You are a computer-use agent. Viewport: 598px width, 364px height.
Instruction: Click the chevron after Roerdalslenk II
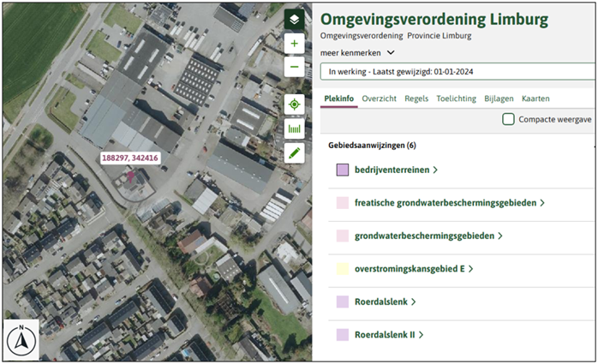pos(421,335)
